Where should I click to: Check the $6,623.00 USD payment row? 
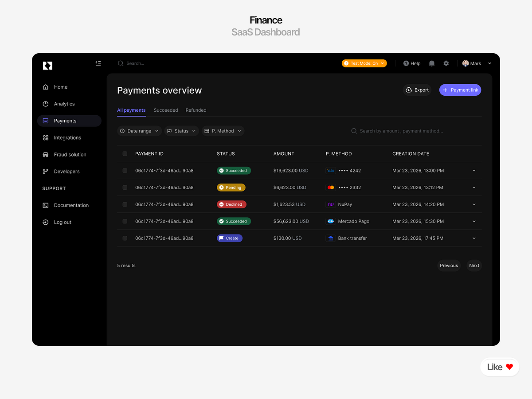pos(125,188)
